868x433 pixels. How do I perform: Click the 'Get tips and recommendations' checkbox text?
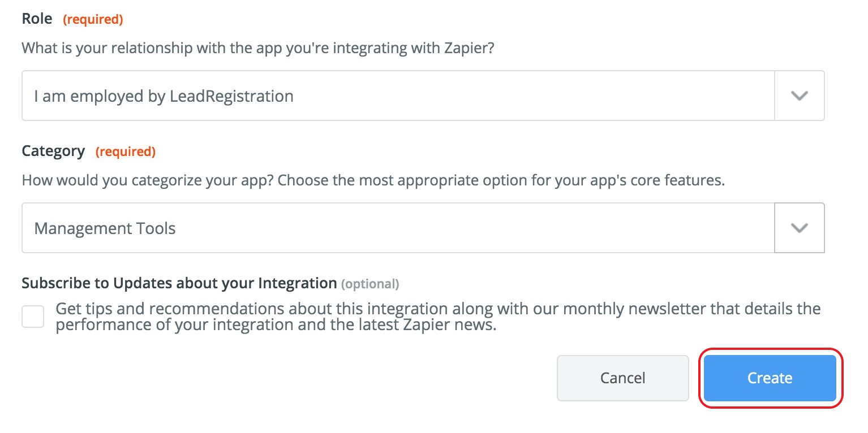click(438, 309)
